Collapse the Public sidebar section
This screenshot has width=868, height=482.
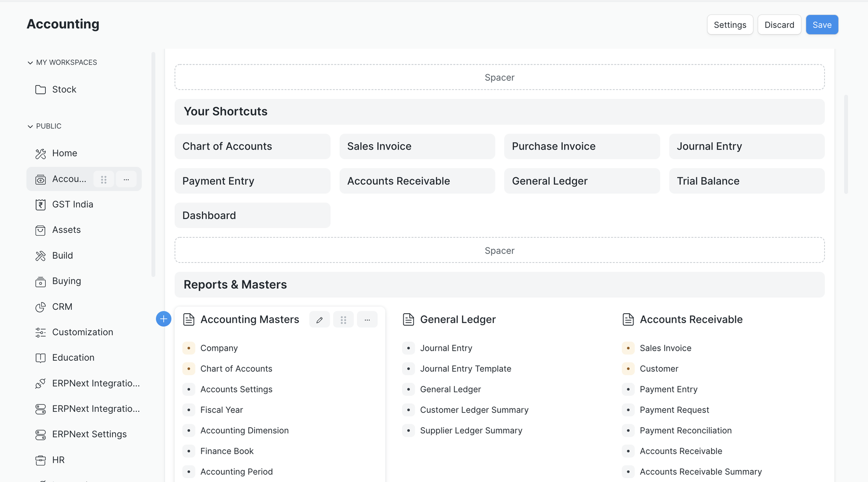coord(30,127)
